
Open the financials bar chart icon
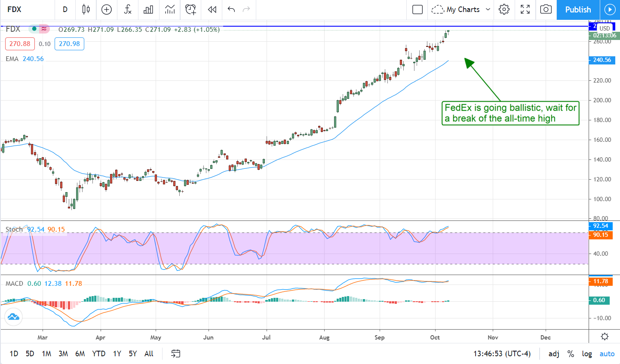[x=148, y=9]
